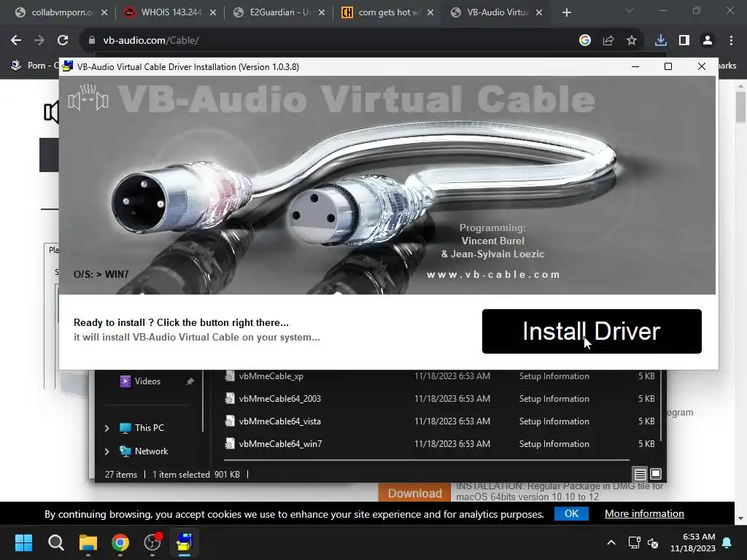Expand Network in File Explorer
The image size is (747, 560).
107,451
